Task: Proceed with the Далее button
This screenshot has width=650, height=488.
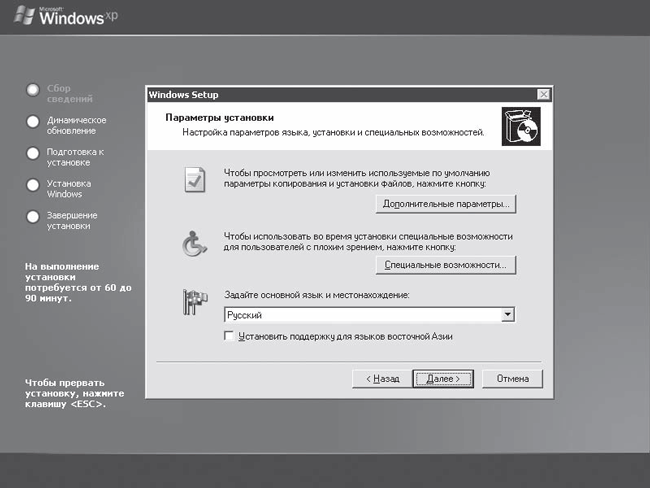Action: [443, 379]
